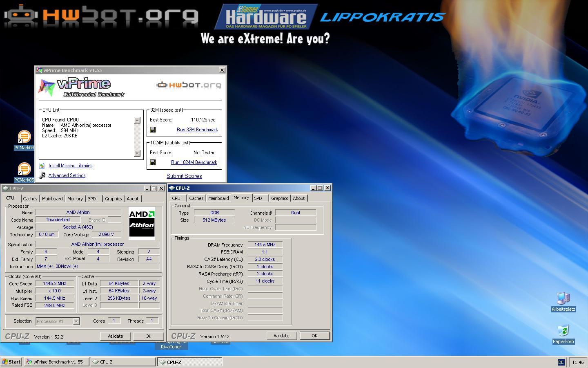
Task: Switch to Graphics tab in left CPU-Z
Action: click(114, 199)
